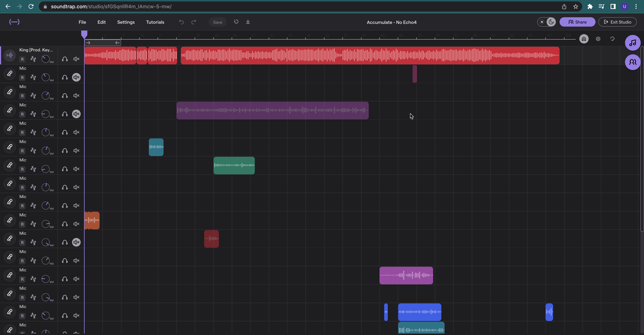Open the Settings menu

pyautogui.click(x=126, y=22)
